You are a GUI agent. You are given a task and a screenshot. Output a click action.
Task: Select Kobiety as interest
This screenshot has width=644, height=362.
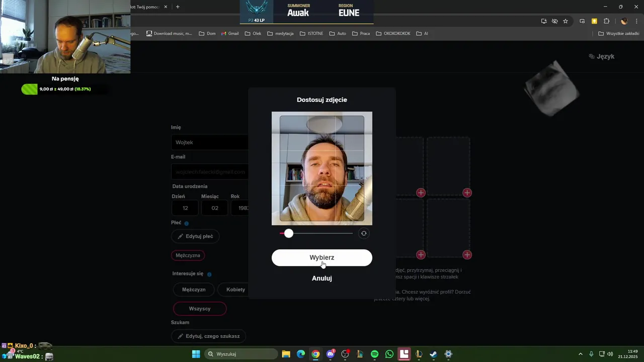tap(235, 290)
